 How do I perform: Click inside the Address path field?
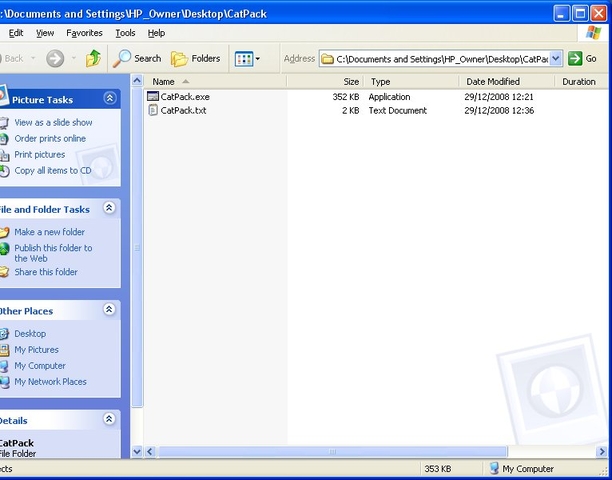point(435,59)
